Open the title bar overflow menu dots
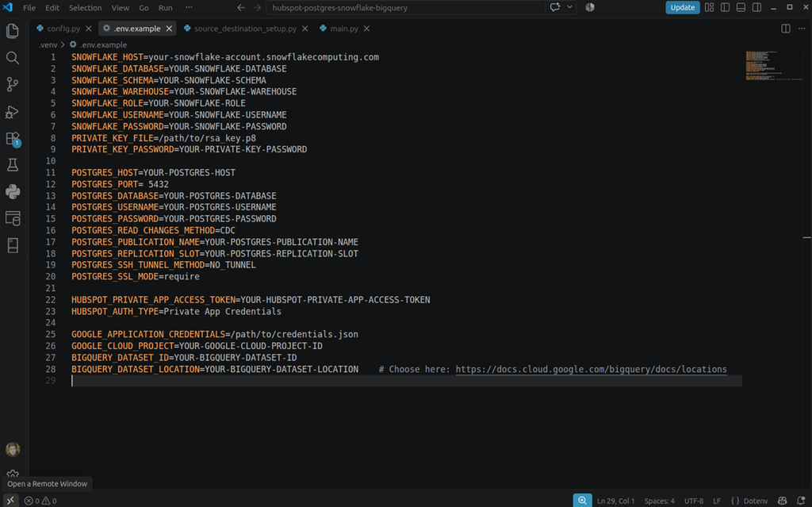812x507 pixels. (x=189, y=7)
